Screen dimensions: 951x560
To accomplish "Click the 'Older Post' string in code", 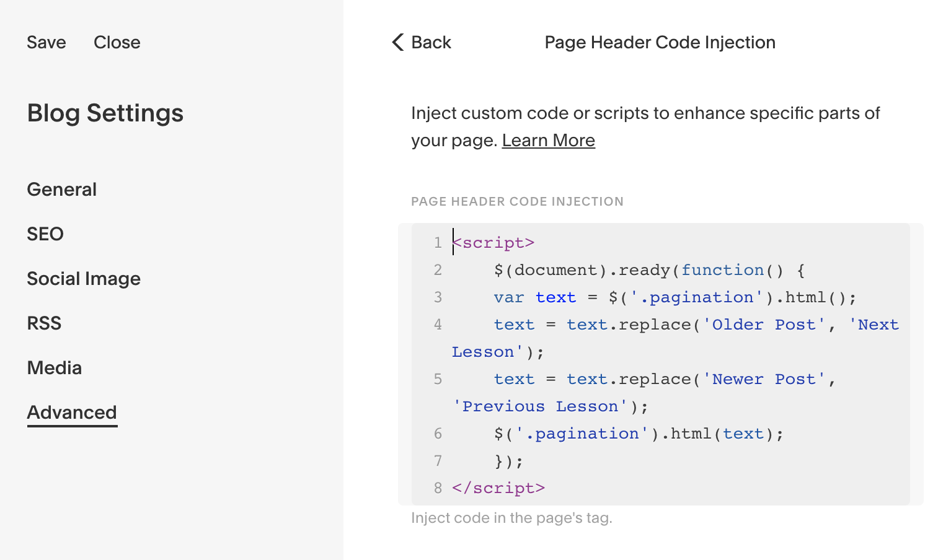I will coord(764,325).
